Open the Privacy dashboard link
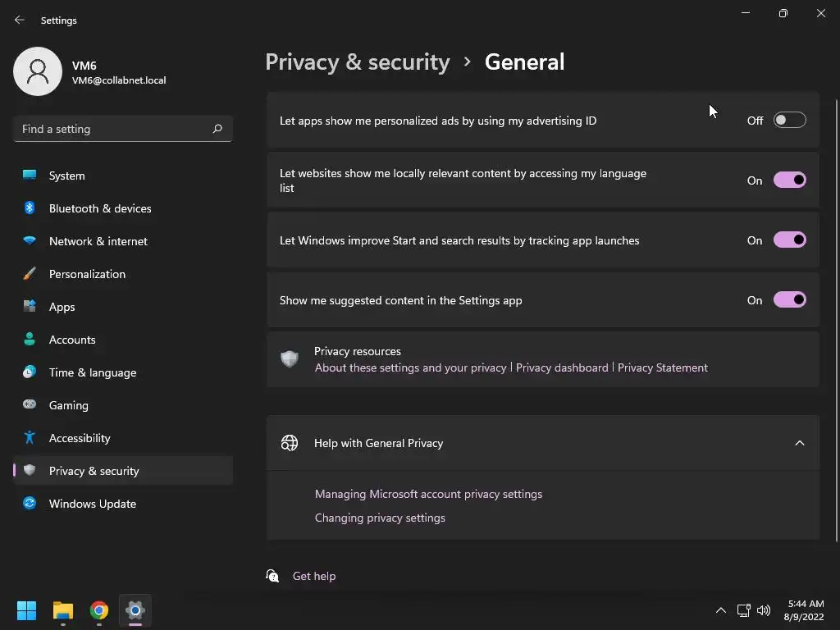The image size is (840, 630). 562,367
